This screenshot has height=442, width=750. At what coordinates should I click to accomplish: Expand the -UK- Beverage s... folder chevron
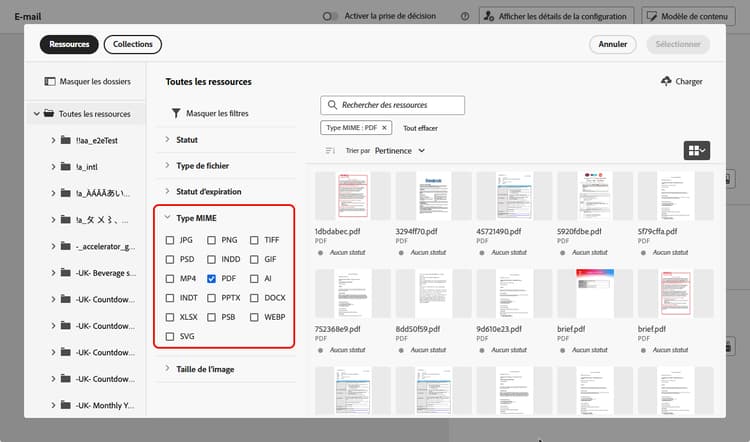[53, 273]
